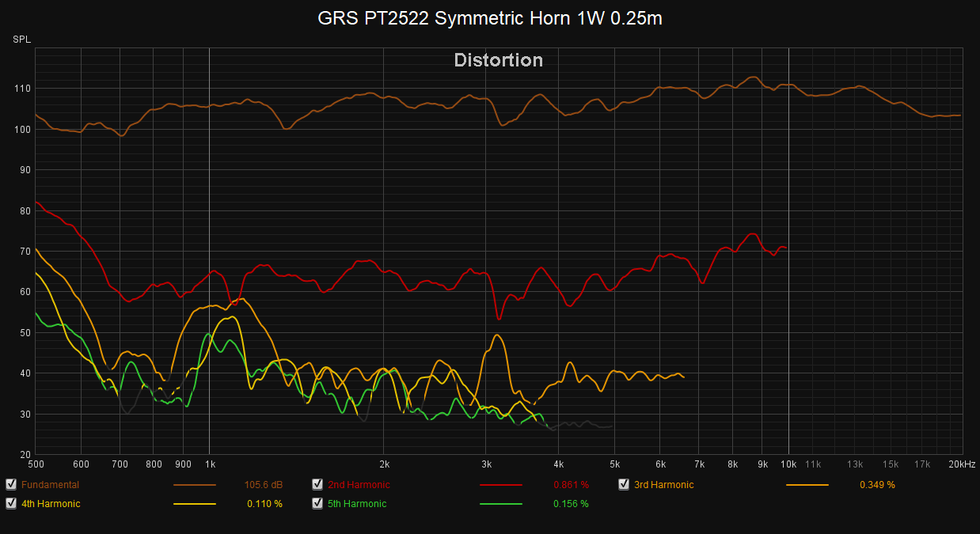Screen dimensions: 980x534
Task: Click the 0.110 % distortion value
Action: click(x=264, y=503)
